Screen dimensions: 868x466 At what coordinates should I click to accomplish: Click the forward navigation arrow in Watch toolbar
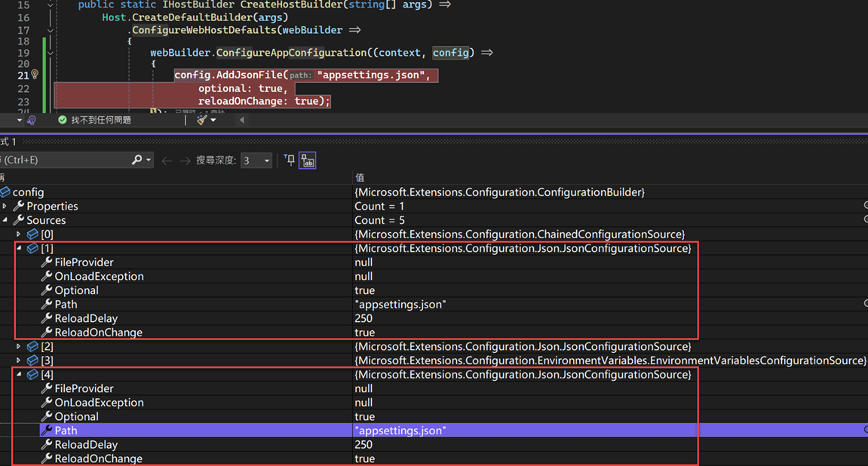(x=185, y=160)
